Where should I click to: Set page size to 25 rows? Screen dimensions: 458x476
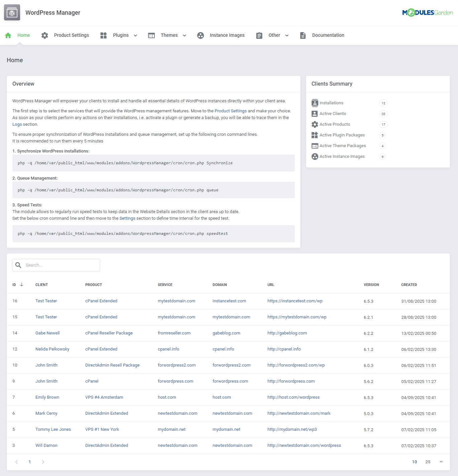[x=428, y=462]
